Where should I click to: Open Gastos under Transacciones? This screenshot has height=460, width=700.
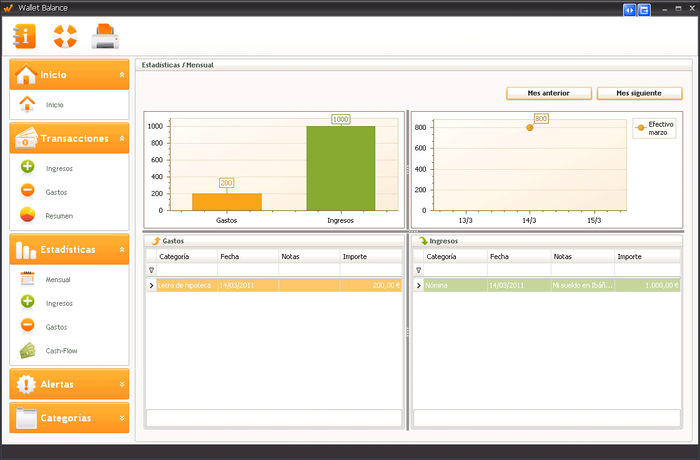pyautogui.click(x=56, y=192)
